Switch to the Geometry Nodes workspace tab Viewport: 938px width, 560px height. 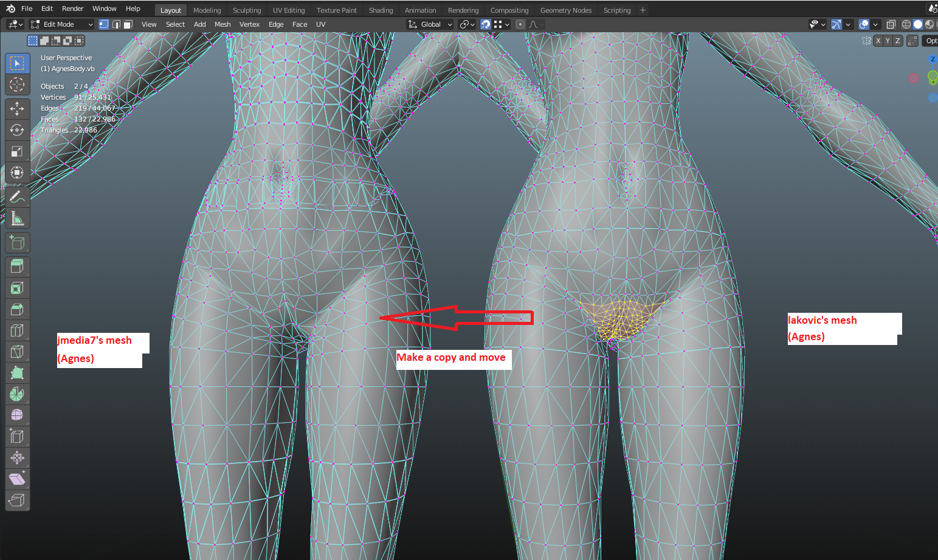[x=566, y=10]
